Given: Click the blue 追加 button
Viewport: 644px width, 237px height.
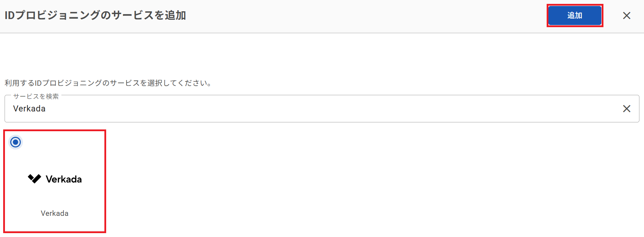Looking at the screenshot, I should pyautogui.click(x=575, y=16).
